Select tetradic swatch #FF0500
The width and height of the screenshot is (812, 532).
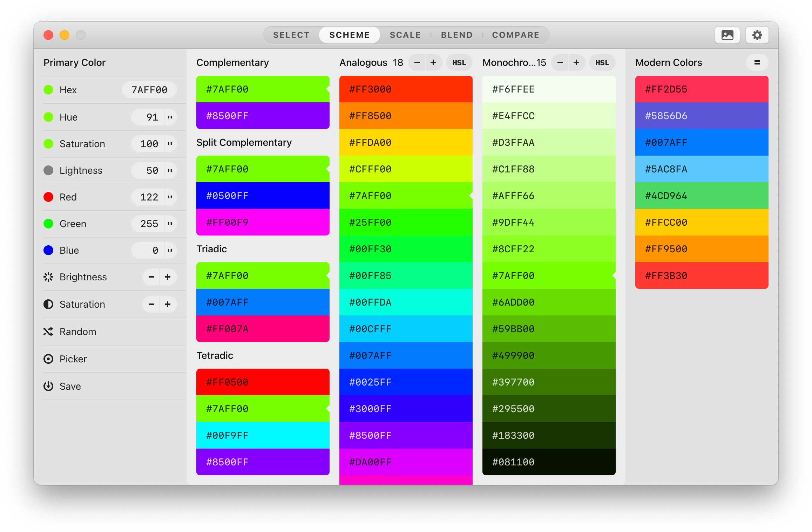click(263, 382)
